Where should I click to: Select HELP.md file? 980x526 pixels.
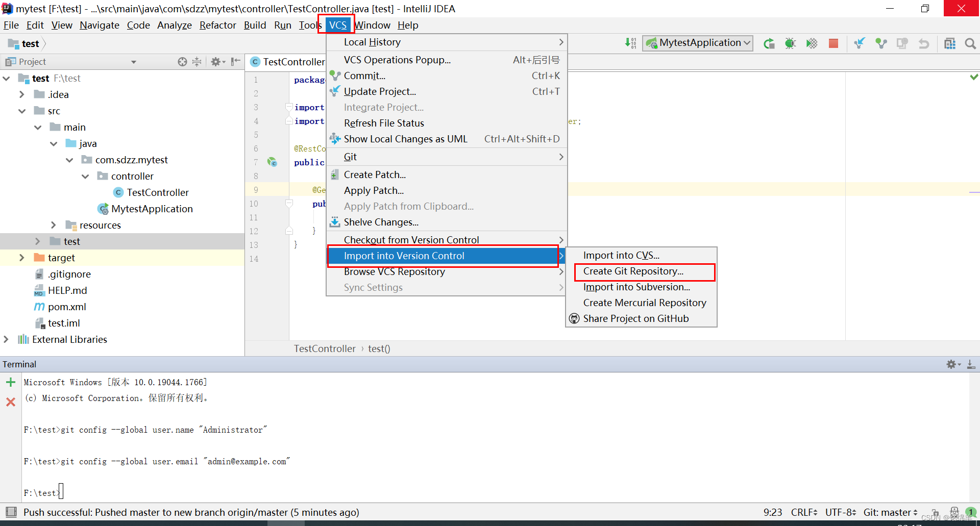click(x=67, y=290)
